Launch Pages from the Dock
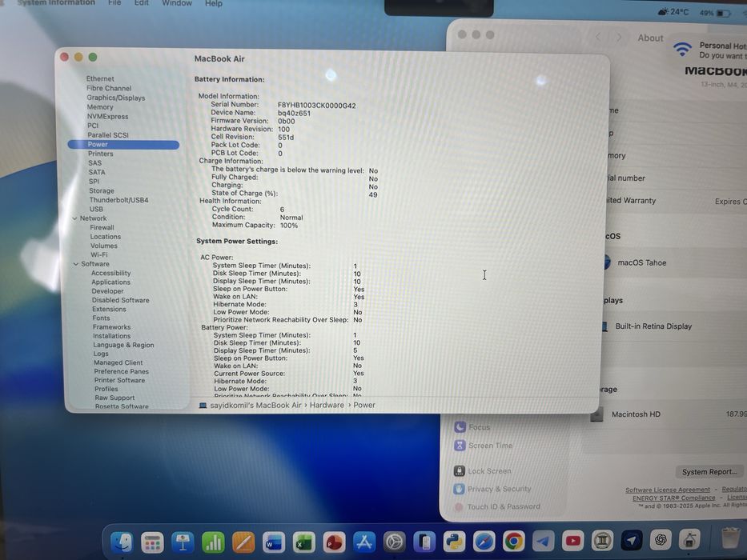Viewport: 747px width, 560px height. (243, 542)
